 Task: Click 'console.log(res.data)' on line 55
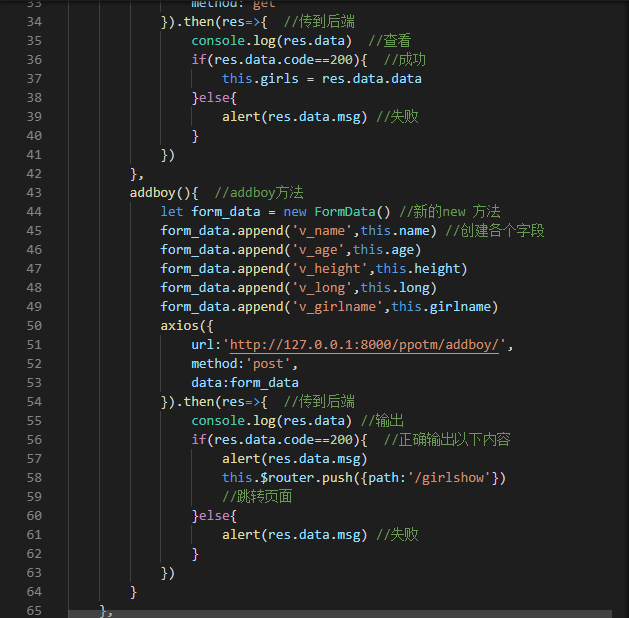(x=272, y=421)
